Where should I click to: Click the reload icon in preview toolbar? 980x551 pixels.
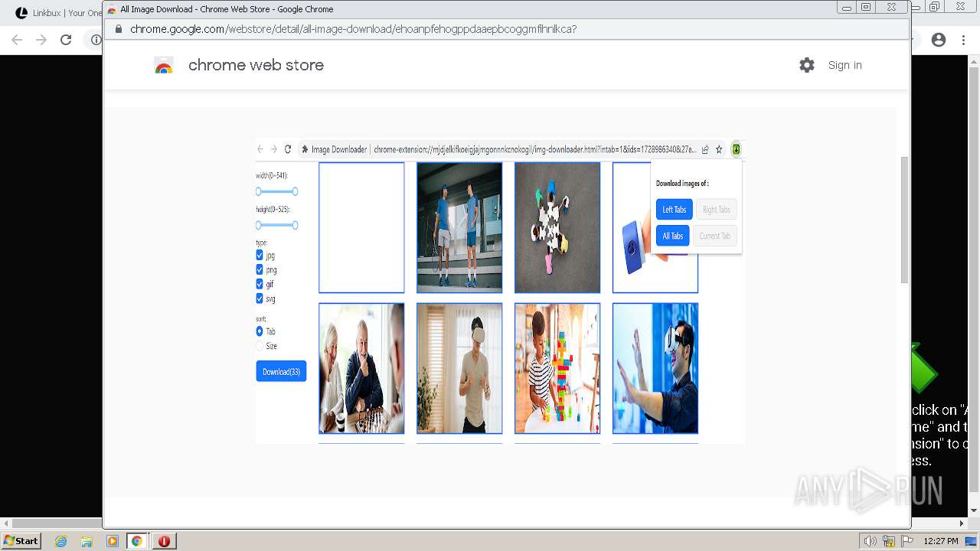click(x=288, y=149)
